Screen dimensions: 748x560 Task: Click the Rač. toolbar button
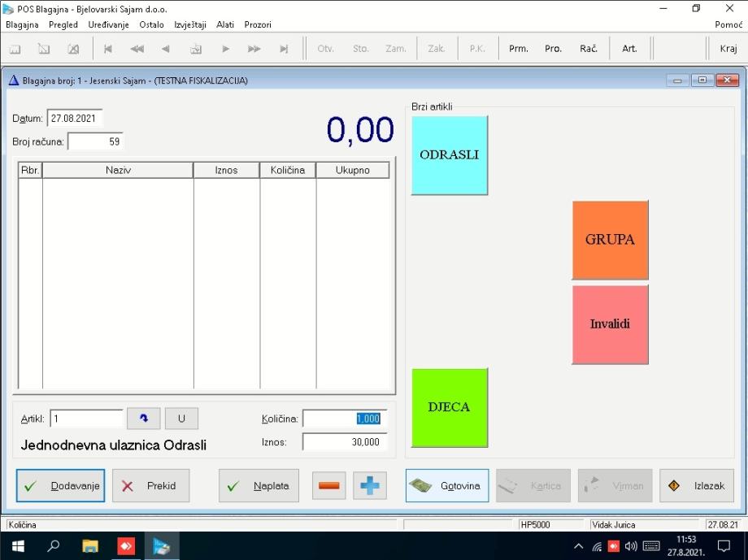pyautogui.click(x=589, y=49)
